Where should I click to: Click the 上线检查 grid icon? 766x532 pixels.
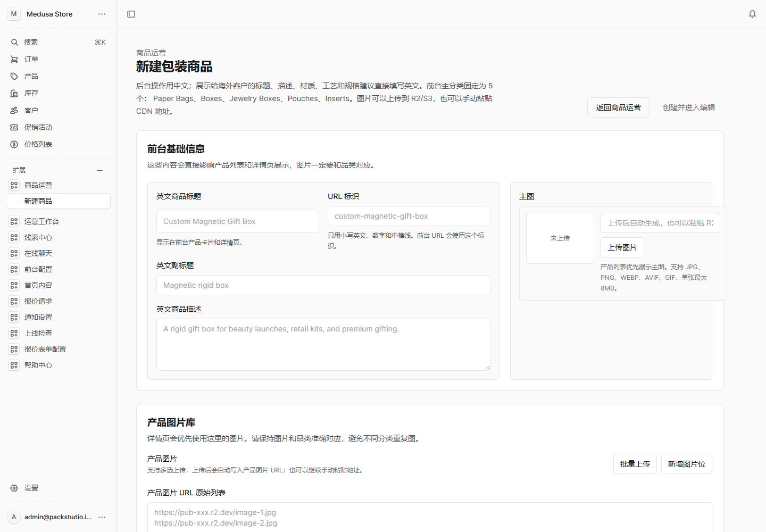pyautogui.click(x=14, y=333)
